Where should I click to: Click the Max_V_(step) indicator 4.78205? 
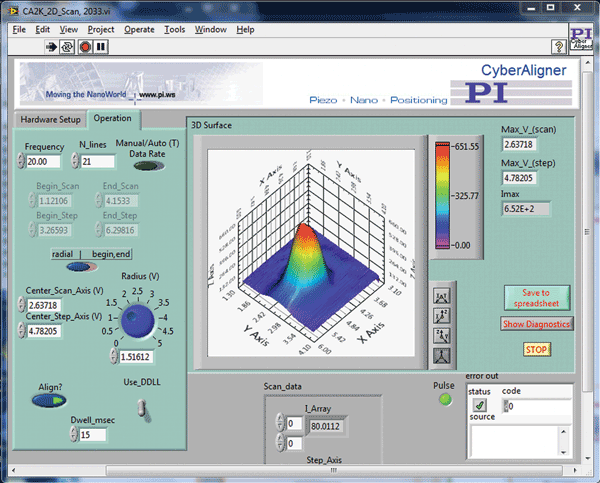coord(519,178)
